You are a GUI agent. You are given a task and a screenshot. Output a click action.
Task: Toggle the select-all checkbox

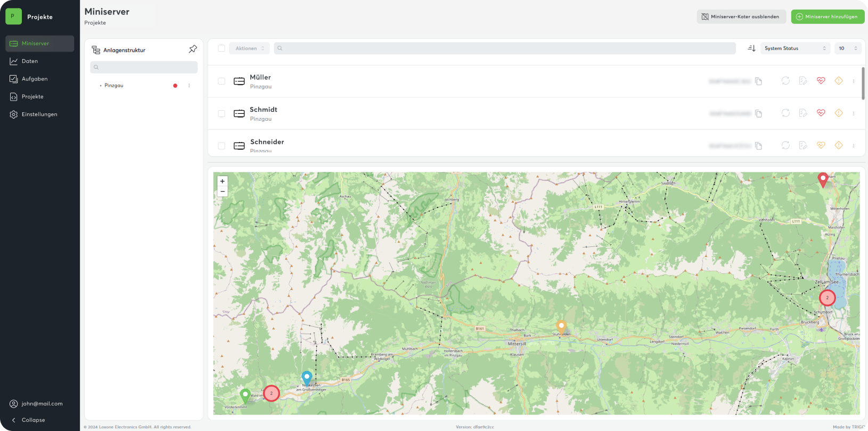click(x=222, y=48)
